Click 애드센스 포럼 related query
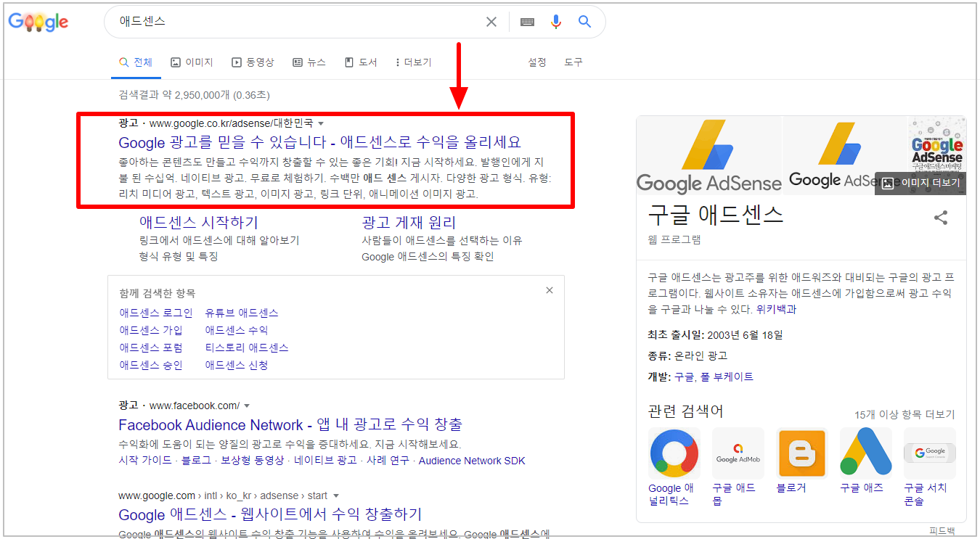Image resolution: width=980 pixels, height=539 pixels. click(x=151, y=347)
